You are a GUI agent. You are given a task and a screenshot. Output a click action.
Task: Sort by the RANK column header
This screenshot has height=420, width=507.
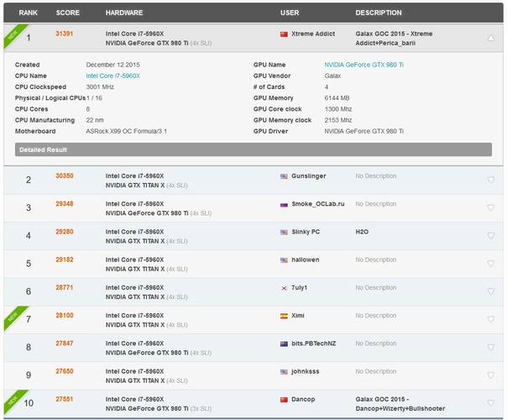(29, 13)
